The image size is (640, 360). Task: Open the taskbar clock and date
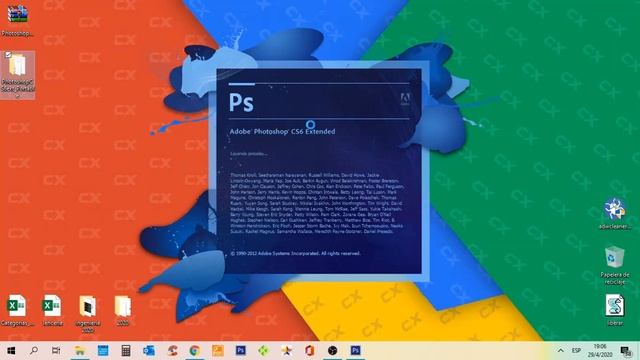pyautogui.click(x=600, y=351)
